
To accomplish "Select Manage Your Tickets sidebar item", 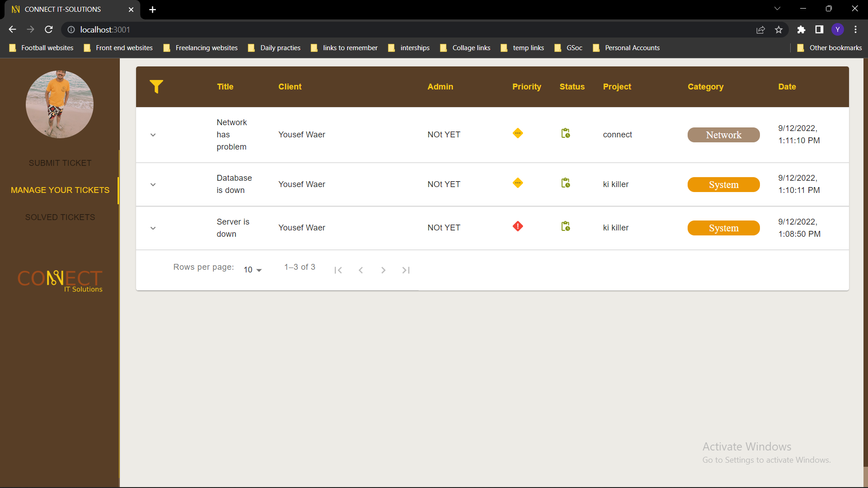I will tap(60, 190).
